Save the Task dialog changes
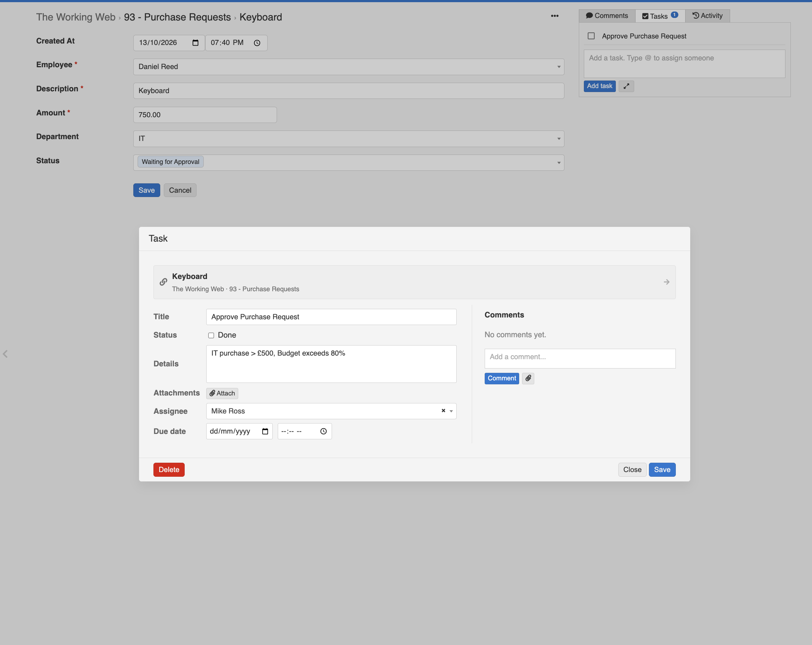Viewport: 812px width, 645px height. coord(662,469)
